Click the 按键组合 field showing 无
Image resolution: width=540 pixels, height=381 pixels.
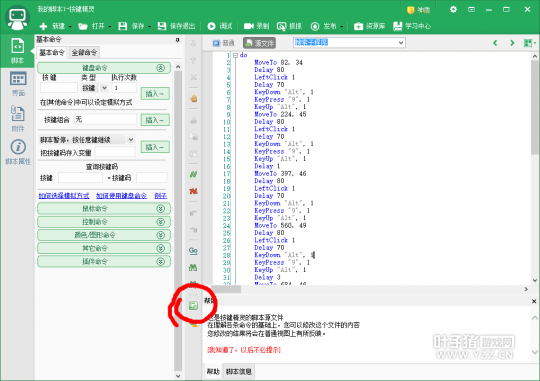click(x=105, y=120)
